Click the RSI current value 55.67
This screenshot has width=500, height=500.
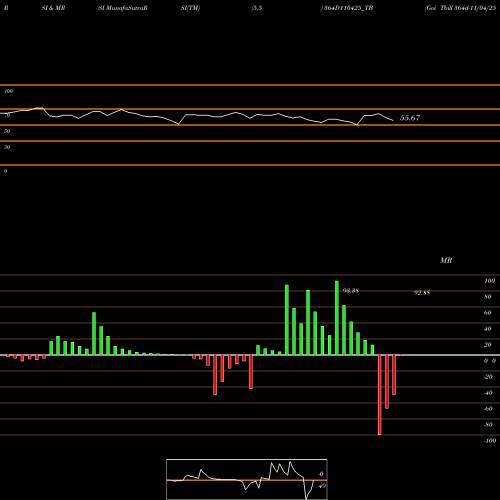coord(410,118)
